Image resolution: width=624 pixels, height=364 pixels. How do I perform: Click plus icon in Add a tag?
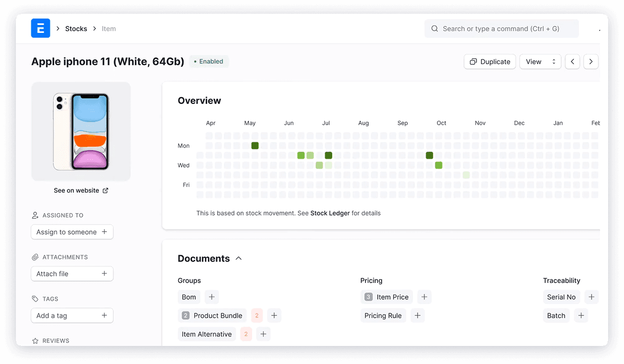pos(104,315)
